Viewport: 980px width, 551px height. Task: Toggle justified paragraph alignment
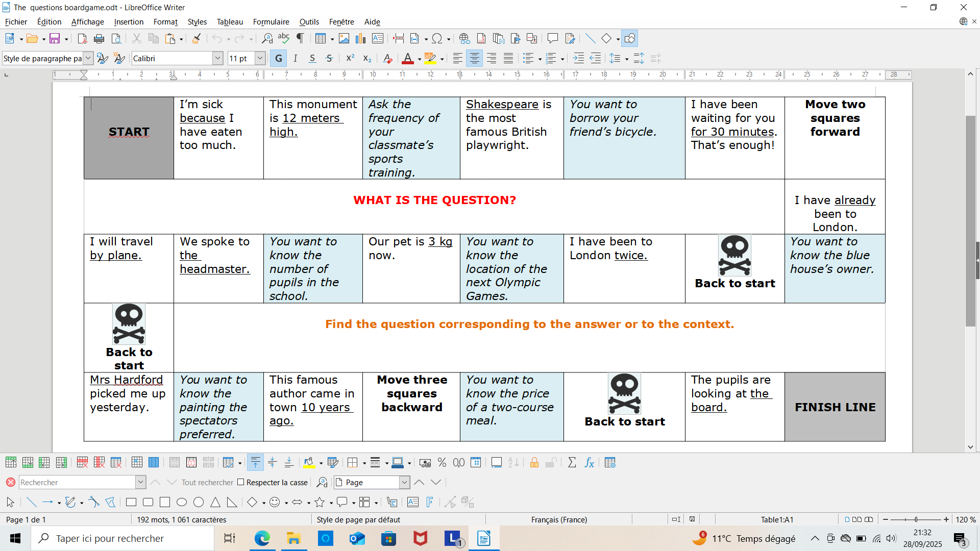pos(508,58)
